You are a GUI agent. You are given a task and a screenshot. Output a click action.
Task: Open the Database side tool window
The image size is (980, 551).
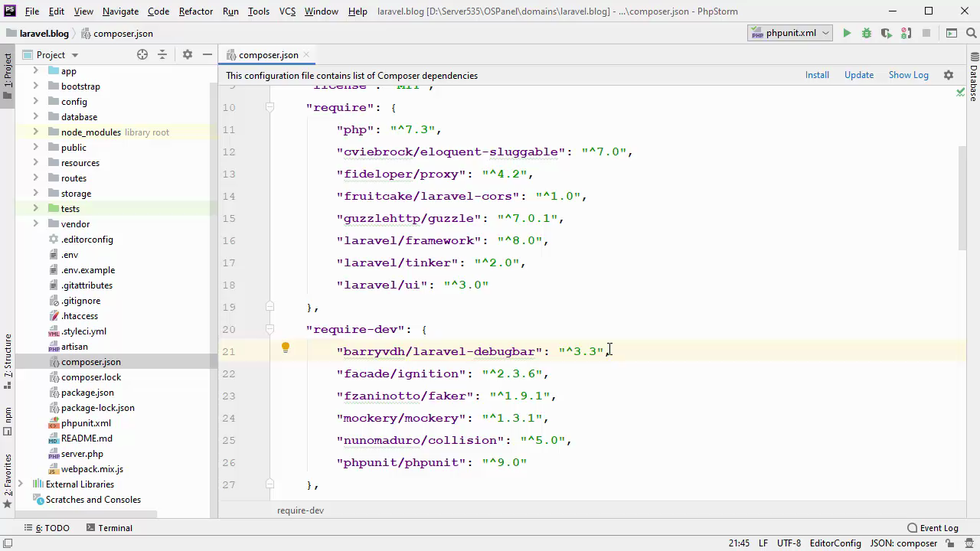[x=973, y=78]
